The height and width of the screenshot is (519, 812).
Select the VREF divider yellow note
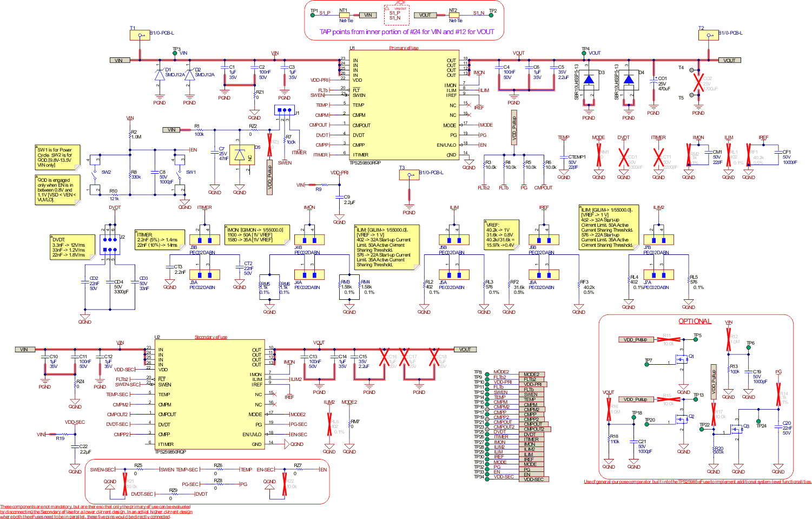(x=501, y=234)
